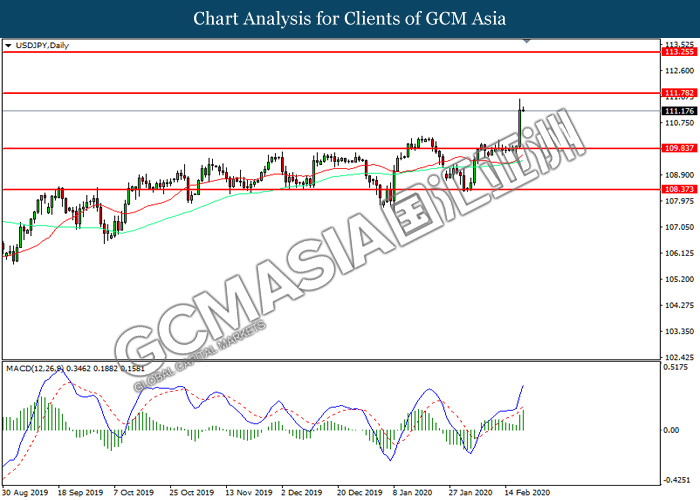The height and width of the screenshot is (500, 700).
Task: Click the 8 Jan 2020 date label
Action: (x=412, y=493)
